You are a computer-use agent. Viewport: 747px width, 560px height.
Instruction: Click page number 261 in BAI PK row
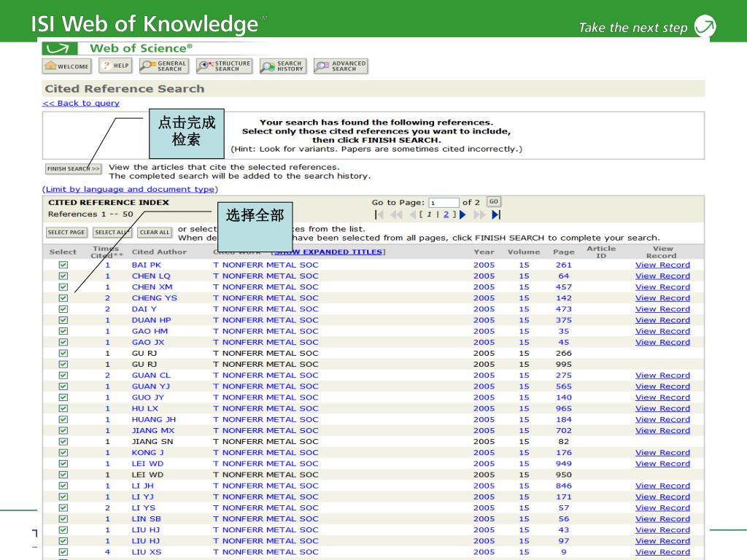coord(564,265)
